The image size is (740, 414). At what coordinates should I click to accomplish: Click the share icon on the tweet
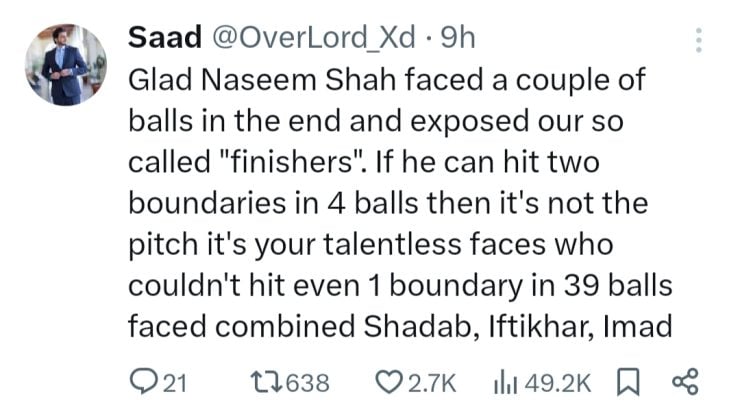click(x=683, y=381)
